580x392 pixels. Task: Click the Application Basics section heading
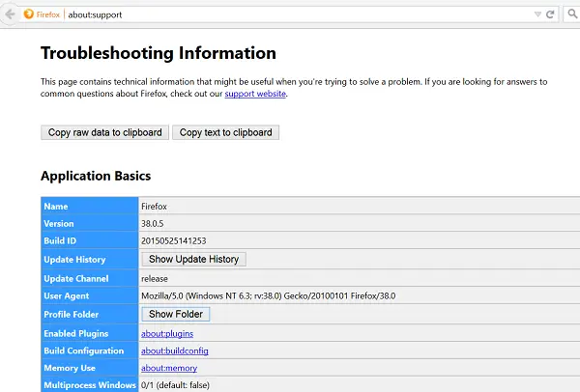(96, 176)
